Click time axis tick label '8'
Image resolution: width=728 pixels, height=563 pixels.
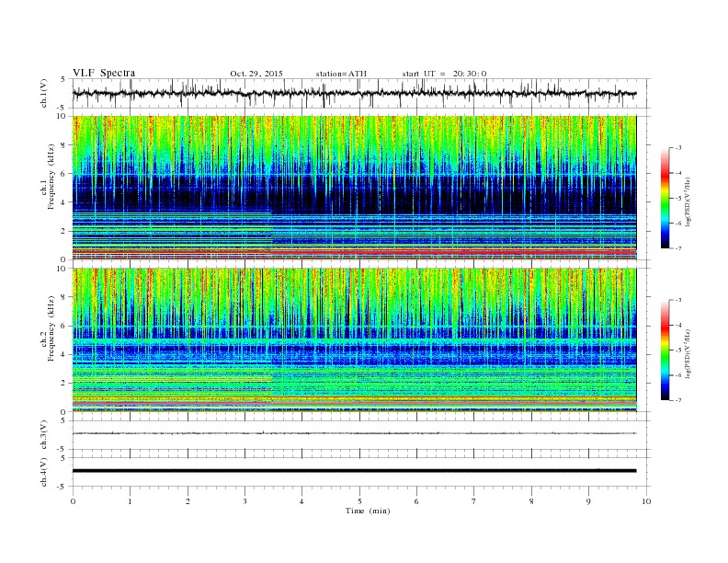tap(531, 501)
